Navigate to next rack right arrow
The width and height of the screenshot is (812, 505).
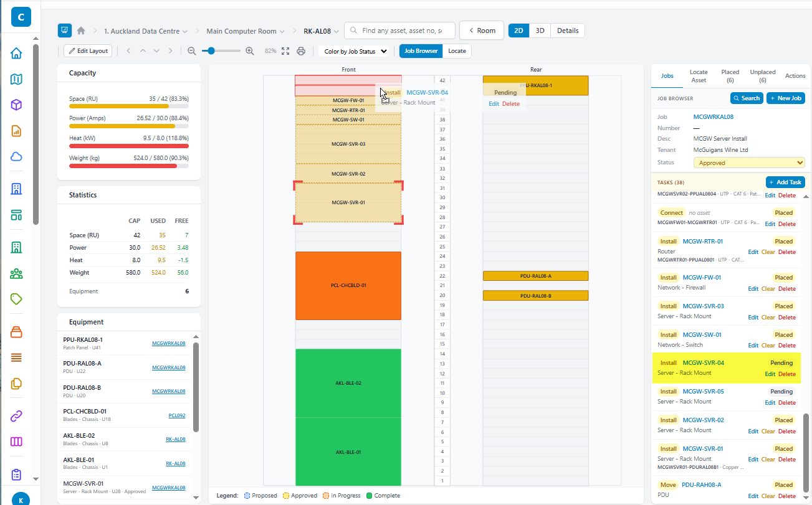(x=170, y=51)
